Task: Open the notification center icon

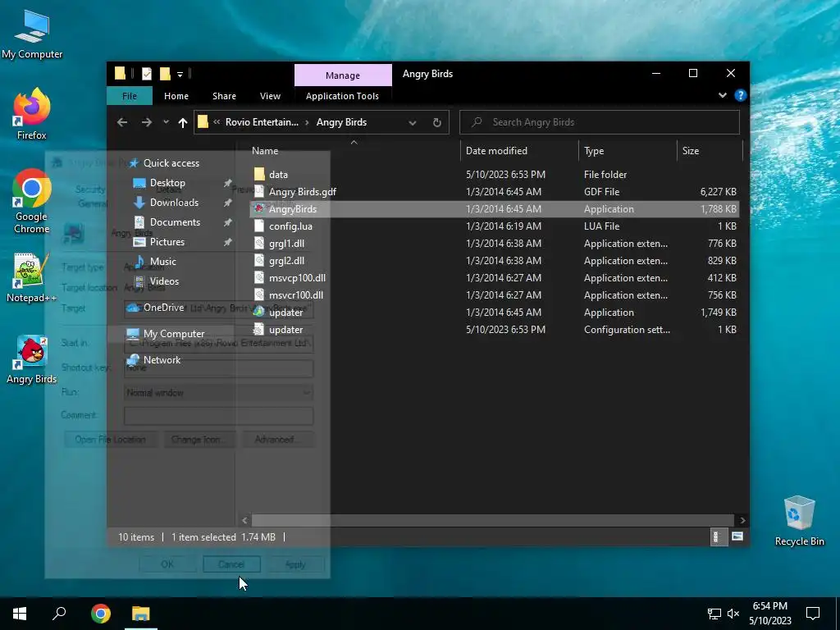Action: pos(813,614)
